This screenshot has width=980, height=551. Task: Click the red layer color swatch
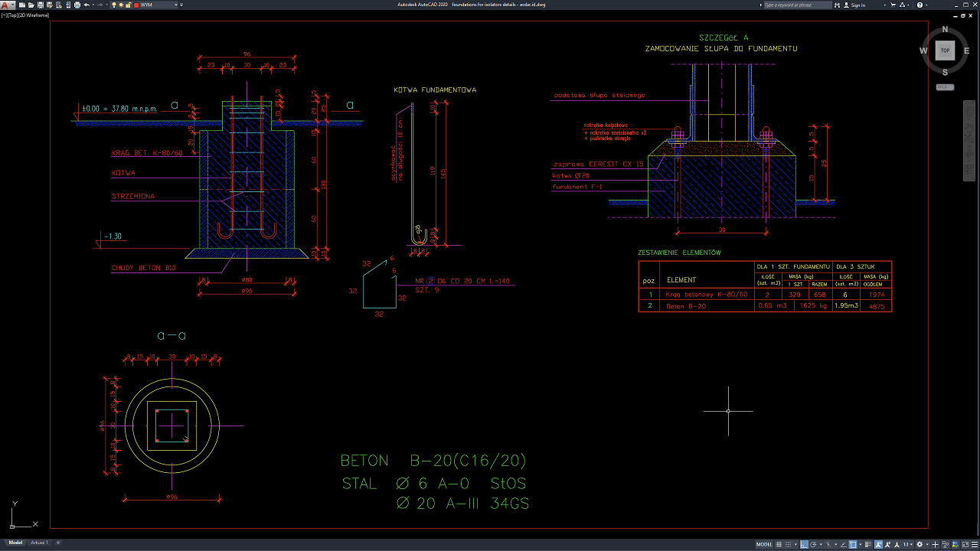[x=136, y=5]
